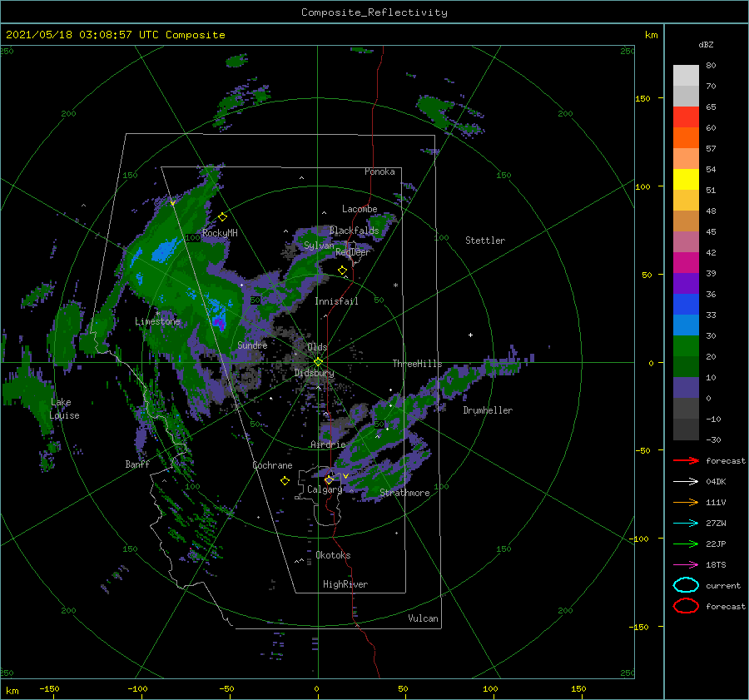Screen dimensions: 749x700
Task: Click the yellow radar-site diamond between Olds and Didsbury
Action: pos(318,362)
